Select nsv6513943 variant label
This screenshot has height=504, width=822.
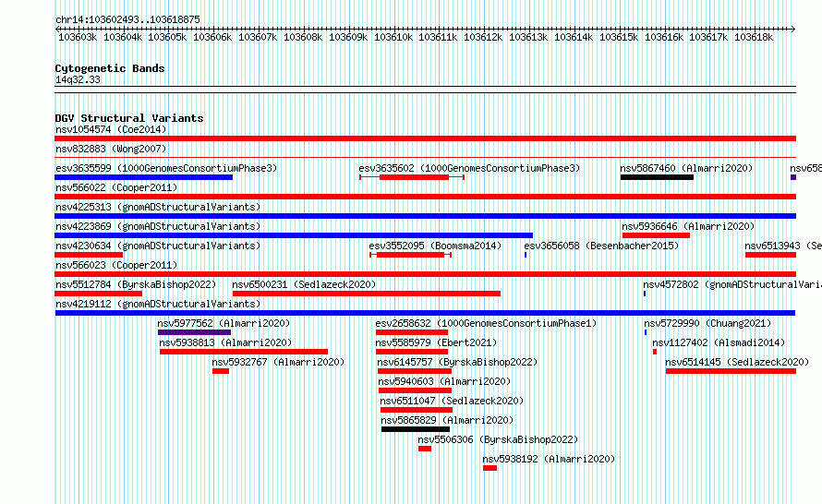(783, 246)
